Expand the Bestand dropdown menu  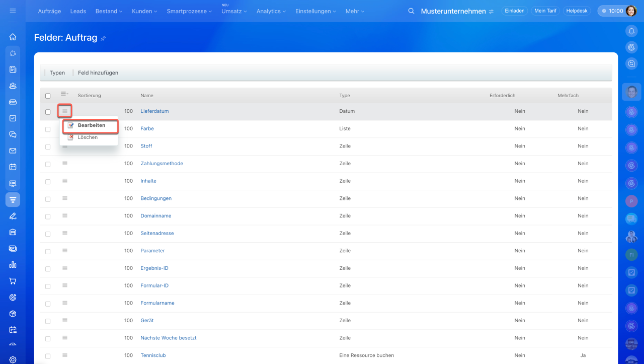tap(109, 11)
